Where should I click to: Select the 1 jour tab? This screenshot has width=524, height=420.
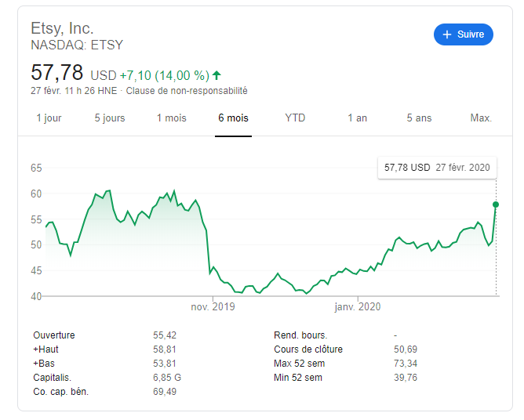[49, 118]
